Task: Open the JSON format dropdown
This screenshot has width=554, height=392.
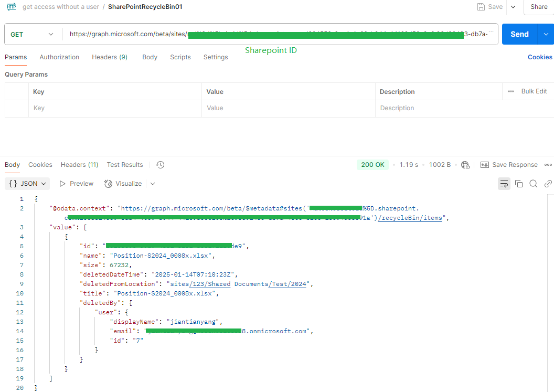Action: pyautogui.click(x=27, y=183)
